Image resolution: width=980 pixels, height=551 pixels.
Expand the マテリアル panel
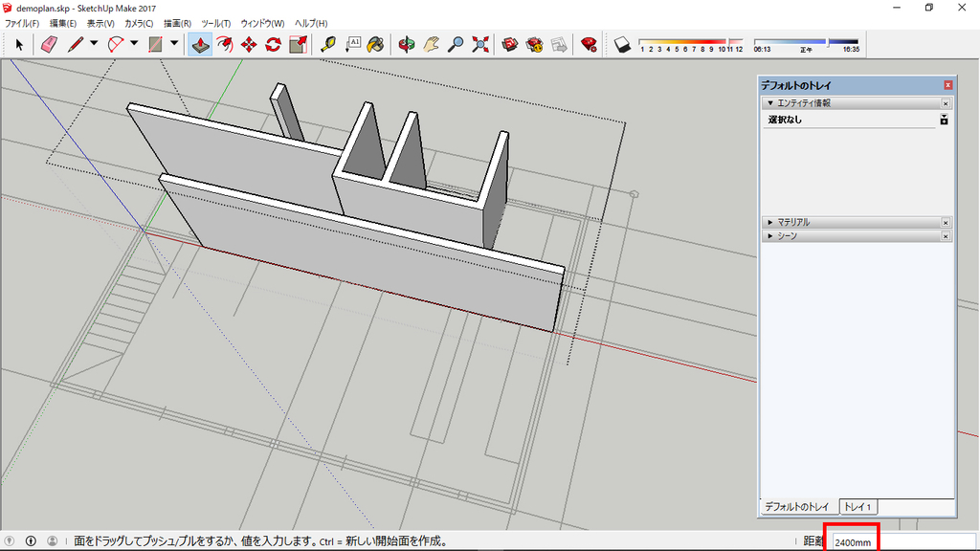[x=770, y=222]
